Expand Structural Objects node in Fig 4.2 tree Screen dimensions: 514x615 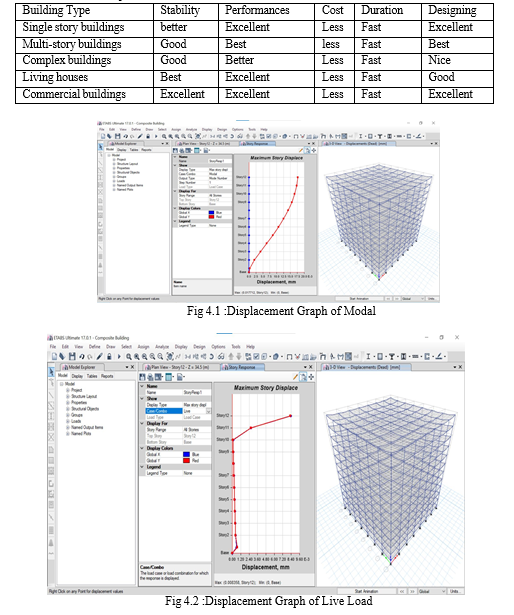coord(67,409)
